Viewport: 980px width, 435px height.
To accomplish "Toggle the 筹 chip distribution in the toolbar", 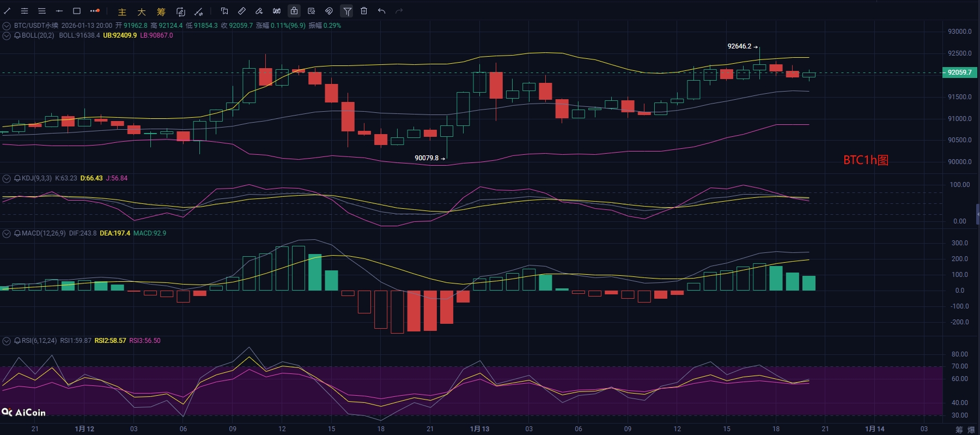I will [161, 11].
